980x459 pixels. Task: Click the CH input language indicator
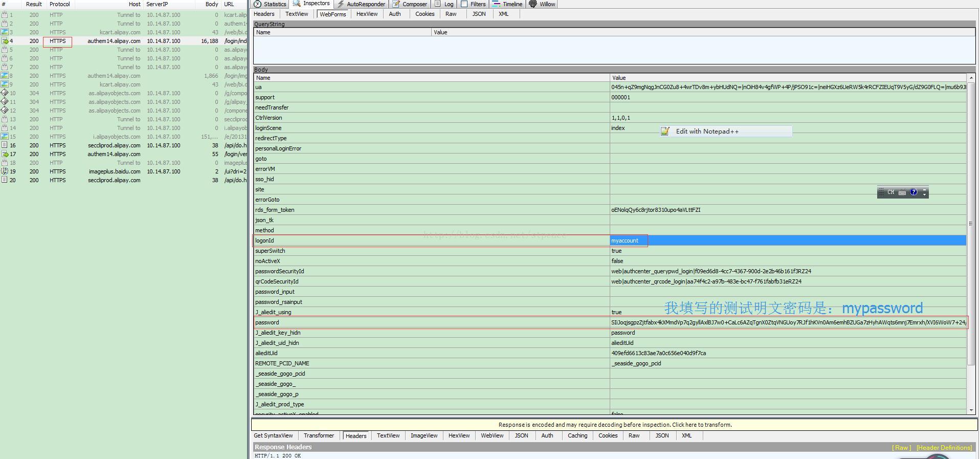[891, 192]
